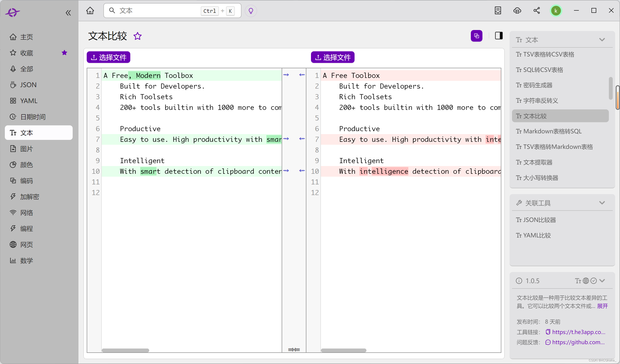The height and width of the screenshot is (364, 620).
Task: Collapse the 关联工具 panel
Action: (602, 203)
